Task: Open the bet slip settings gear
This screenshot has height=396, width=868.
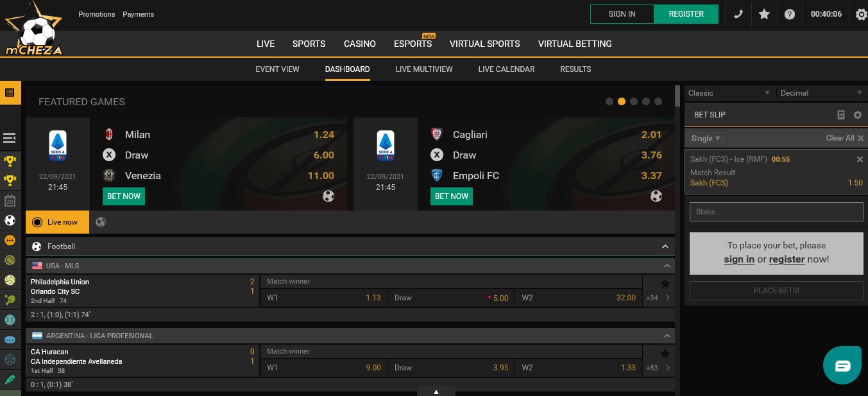Action: (x=858, y=115)
